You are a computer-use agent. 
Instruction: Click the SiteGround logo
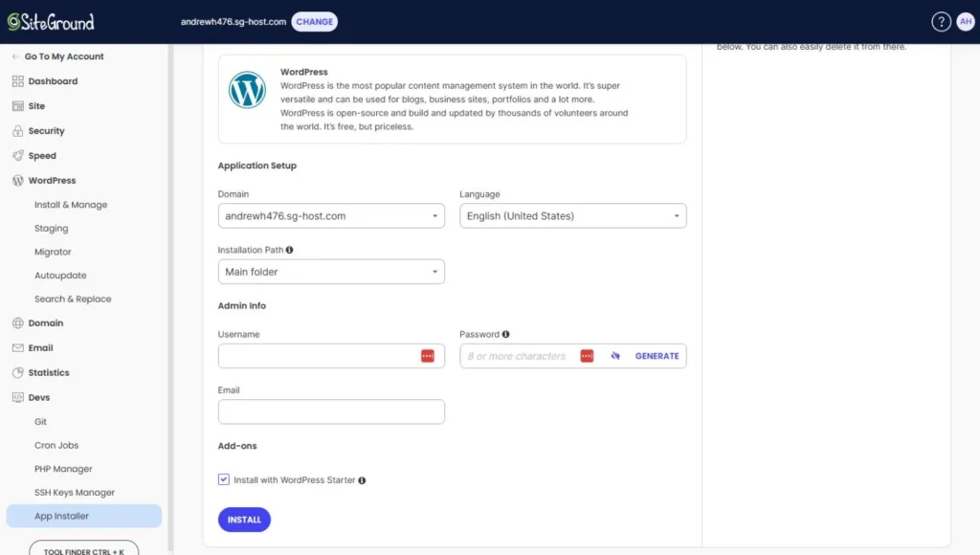[51, 22]
